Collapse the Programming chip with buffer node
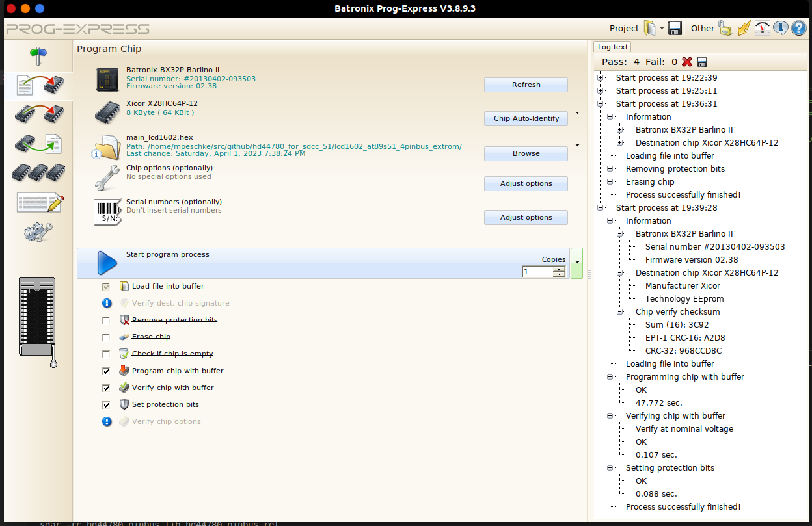The image size is (812, 526). (610, 377)
